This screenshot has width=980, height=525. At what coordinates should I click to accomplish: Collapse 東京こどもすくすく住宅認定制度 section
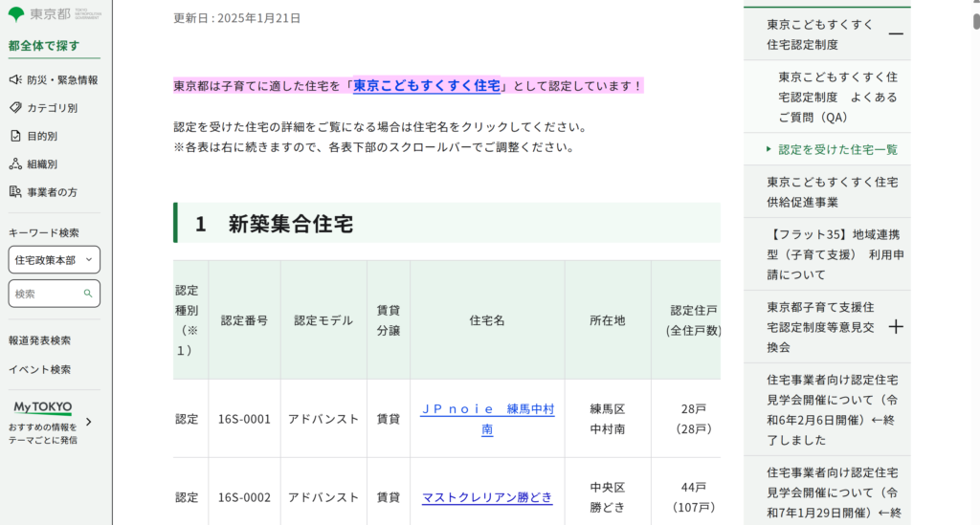point(896,34)
